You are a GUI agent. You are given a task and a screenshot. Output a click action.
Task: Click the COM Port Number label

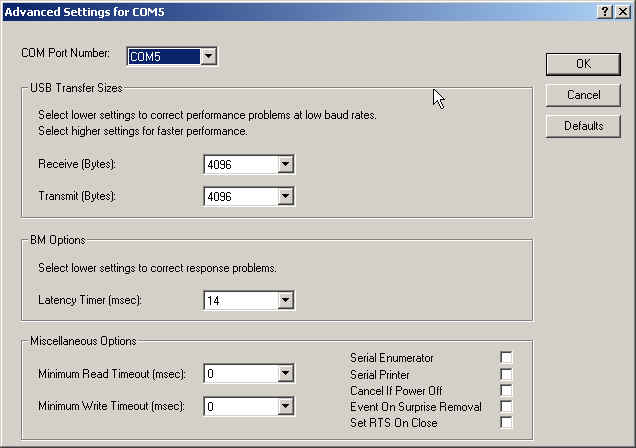[65, 53]
